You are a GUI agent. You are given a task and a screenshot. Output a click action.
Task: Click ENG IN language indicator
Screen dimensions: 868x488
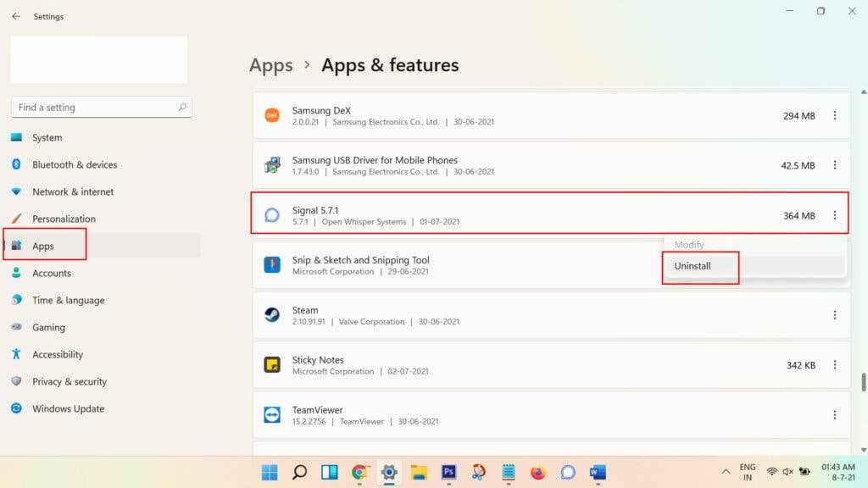tap(748, 472)
